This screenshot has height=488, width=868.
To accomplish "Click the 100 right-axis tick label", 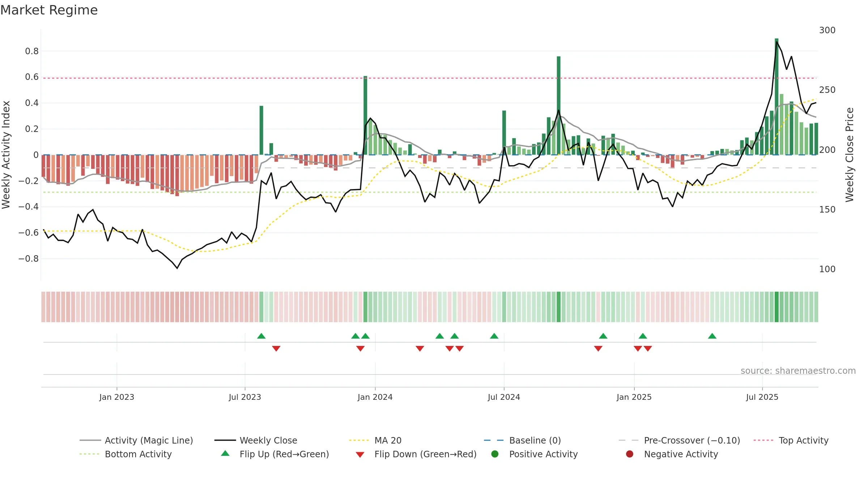I will click(x=827, y=269).
